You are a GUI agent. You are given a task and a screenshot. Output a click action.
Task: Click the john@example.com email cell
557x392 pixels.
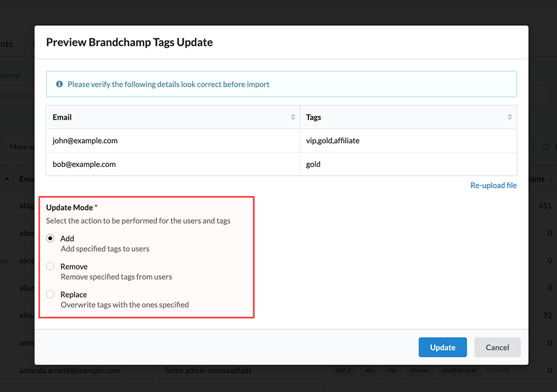(173, 141)
